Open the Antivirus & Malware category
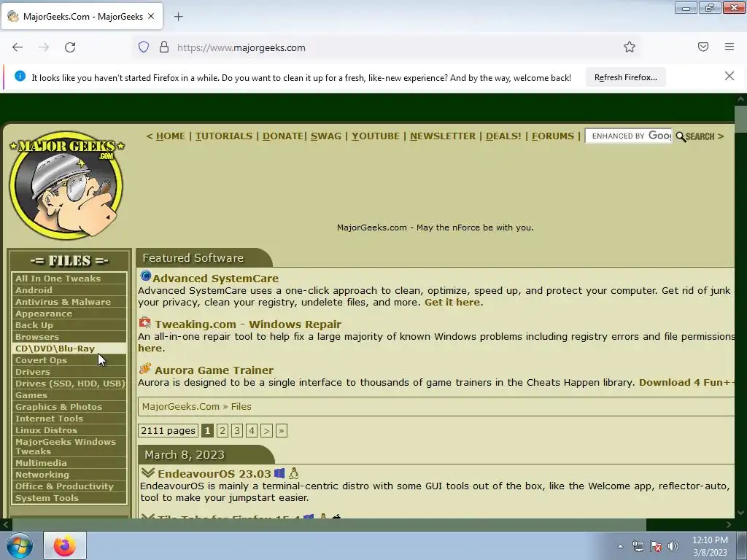Screen dimensions: 747x560 pos(69,302)
